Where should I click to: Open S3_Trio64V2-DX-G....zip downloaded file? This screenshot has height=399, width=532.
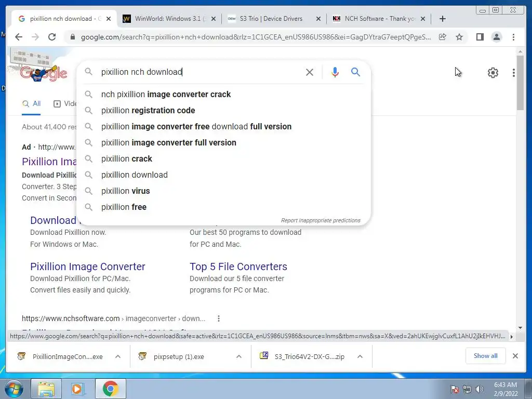pos(302,356)
